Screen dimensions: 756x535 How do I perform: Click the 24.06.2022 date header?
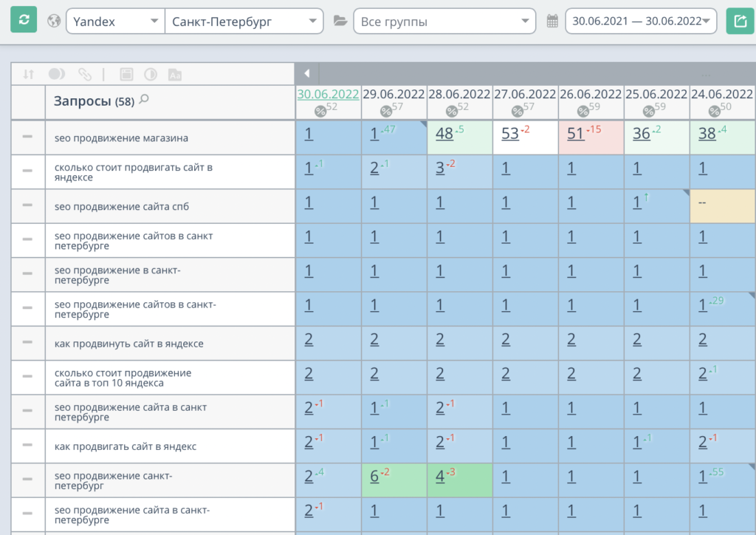[x=722, y=94]
